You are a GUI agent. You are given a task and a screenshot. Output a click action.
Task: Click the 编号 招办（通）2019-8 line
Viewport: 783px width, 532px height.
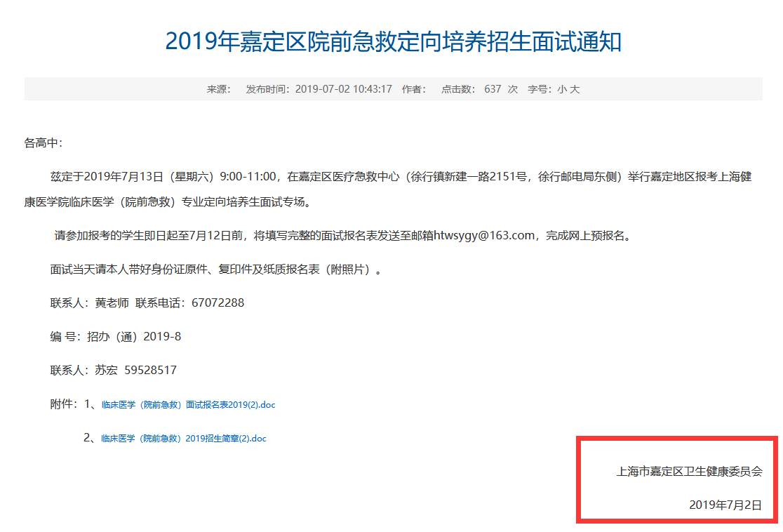[x=116, y=337]
